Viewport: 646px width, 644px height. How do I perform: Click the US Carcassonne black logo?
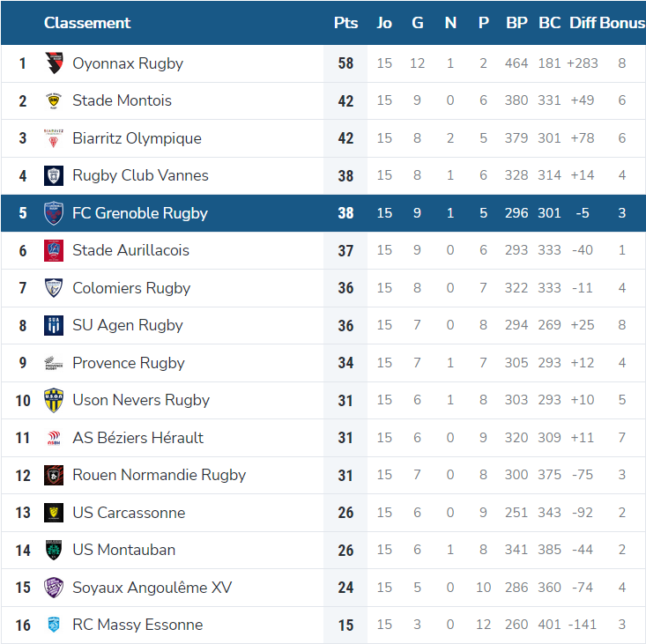coord(54,513)
